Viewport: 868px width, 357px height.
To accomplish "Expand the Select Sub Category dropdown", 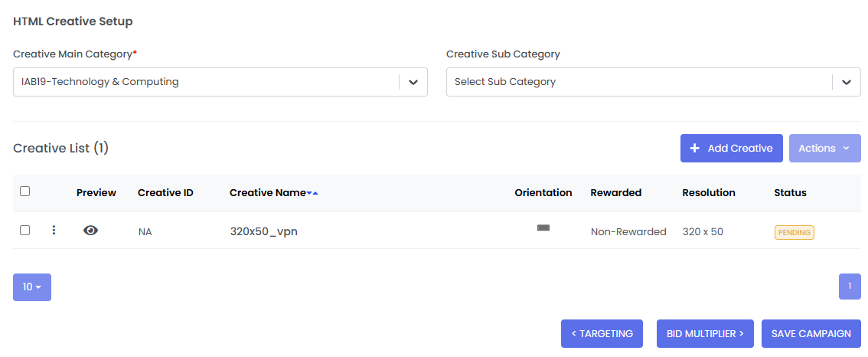I will coord(639,82).
